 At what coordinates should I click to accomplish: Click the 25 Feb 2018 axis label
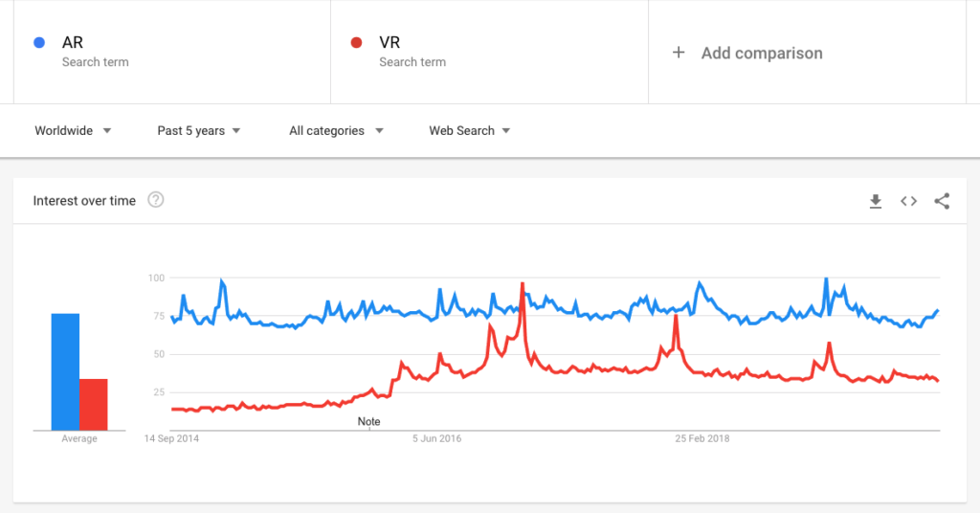tap(702, 438)
